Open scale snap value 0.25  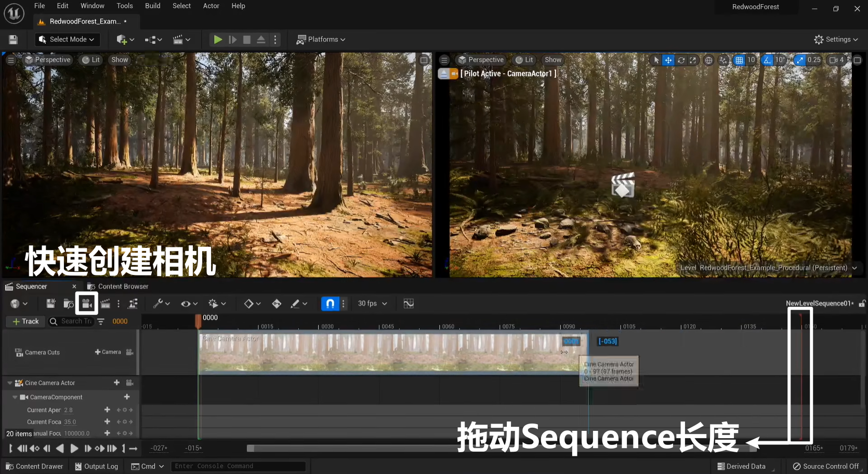814,60
